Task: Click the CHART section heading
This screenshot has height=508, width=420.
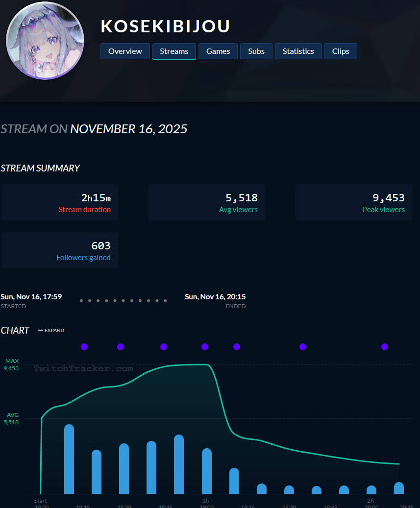Action: pos(15,330)
